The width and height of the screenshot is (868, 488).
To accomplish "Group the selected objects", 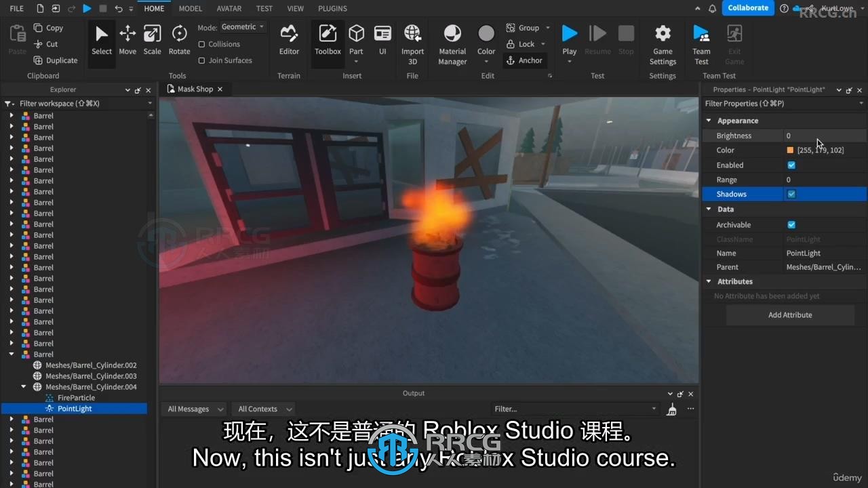I will coord(524,28).
